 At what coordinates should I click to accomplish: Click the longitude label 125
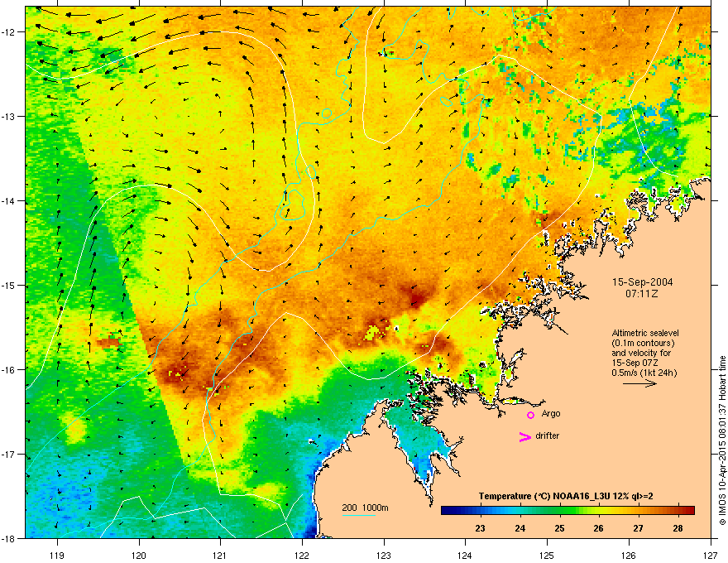coord(547,556)
